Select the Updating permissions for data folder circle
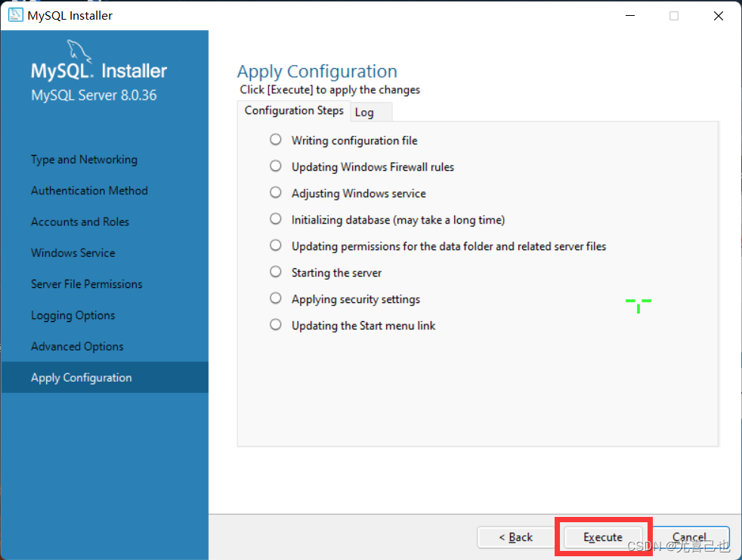Screen dimensions: 742x560 [275, 245]
